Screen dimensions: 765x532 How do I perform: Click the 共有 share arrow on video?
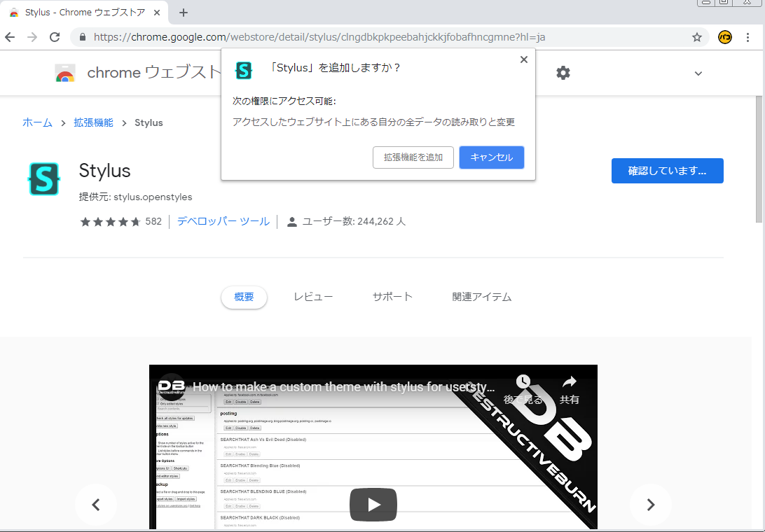(570, 381)
